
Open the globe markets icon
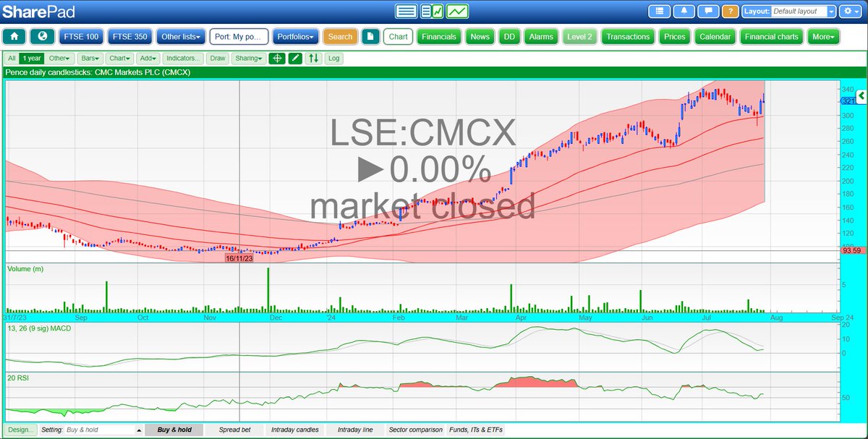pyautogui.click(x=43, y=36)
